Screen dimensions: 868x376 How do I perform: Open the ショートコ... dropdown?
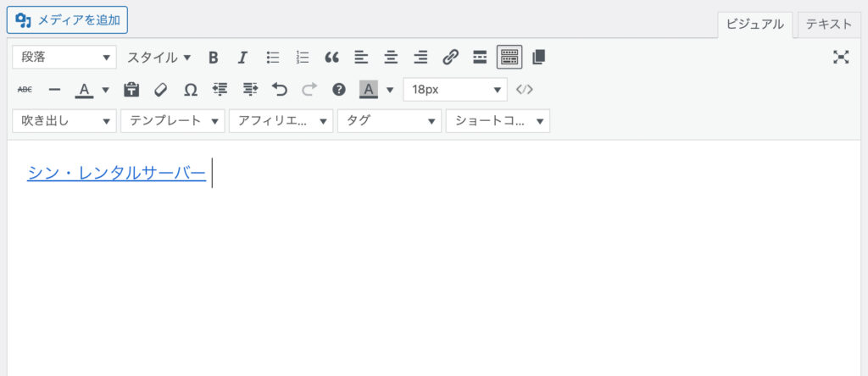[498, 121]
